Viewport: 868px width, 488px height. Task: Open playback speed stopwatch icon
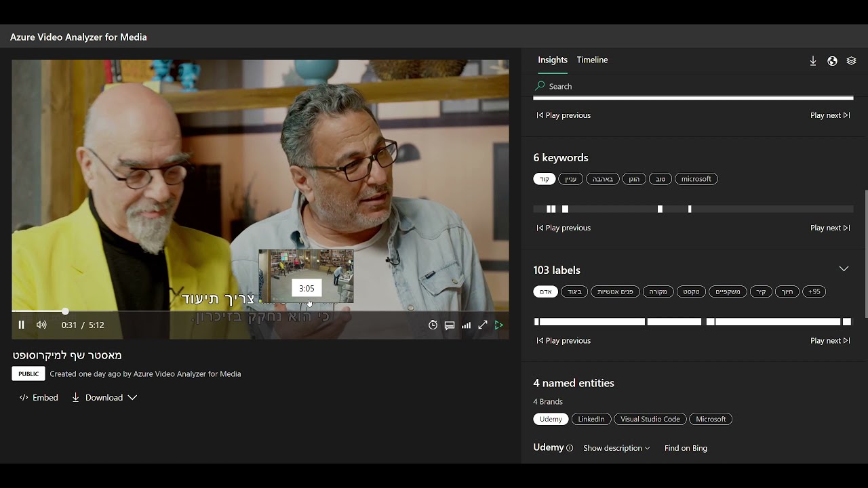click(x=433, y=325)
